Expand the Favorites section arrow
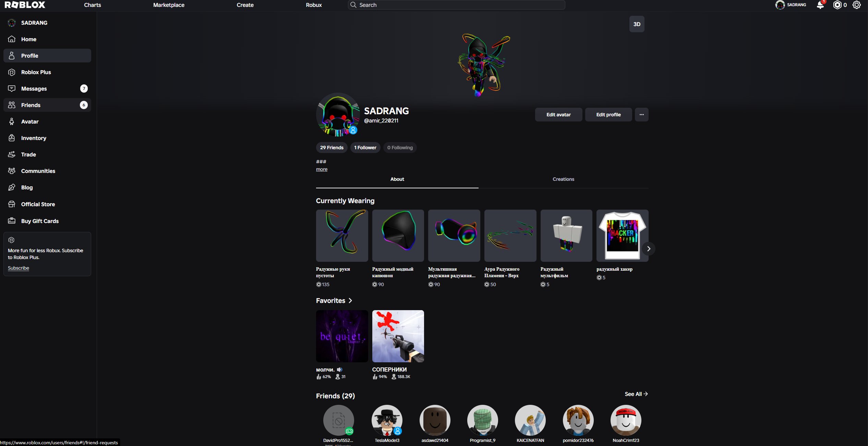This screenshot has width=868, height=446. pos(350,301)
